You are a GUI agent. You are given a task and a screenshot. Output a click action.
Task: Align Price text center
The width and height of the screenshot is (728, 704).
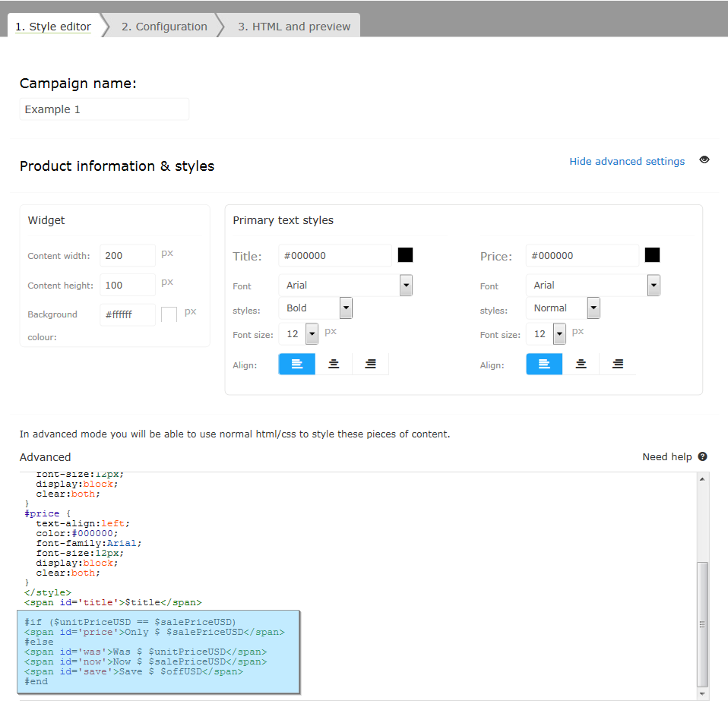[x=581, y=364]
